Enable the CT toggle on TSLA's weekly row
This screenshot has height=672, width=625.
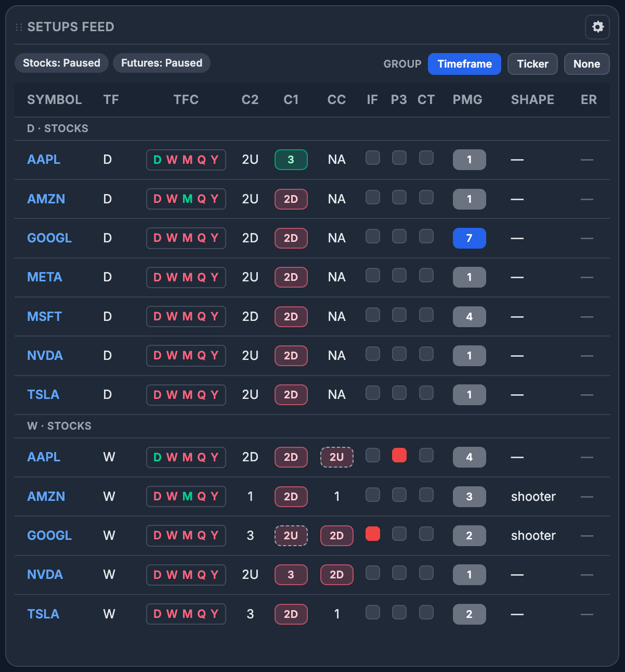[x=426, y=612]
